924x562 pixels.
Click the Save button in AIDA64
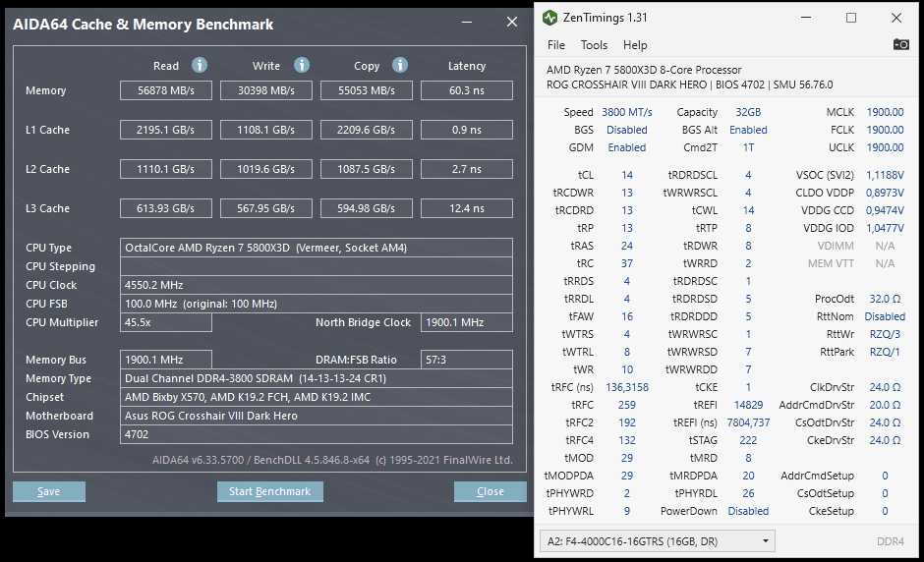pos(49,491)
